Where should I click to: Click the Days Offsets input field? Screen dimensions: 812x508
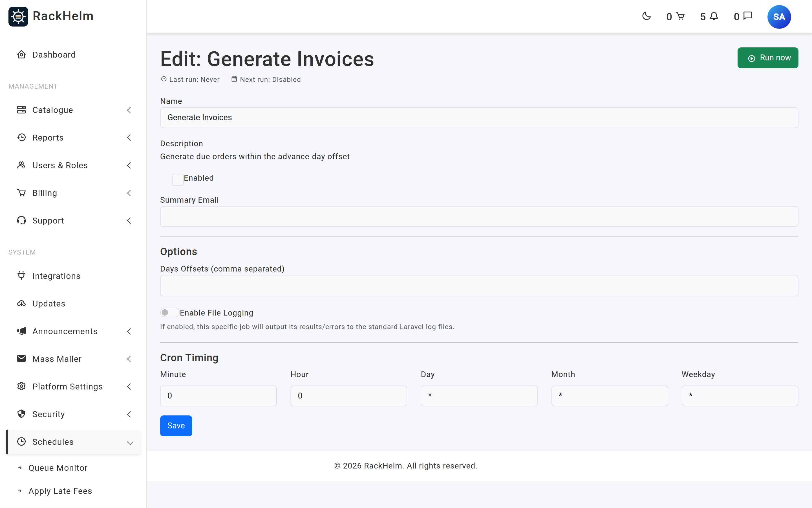(479, 286)
